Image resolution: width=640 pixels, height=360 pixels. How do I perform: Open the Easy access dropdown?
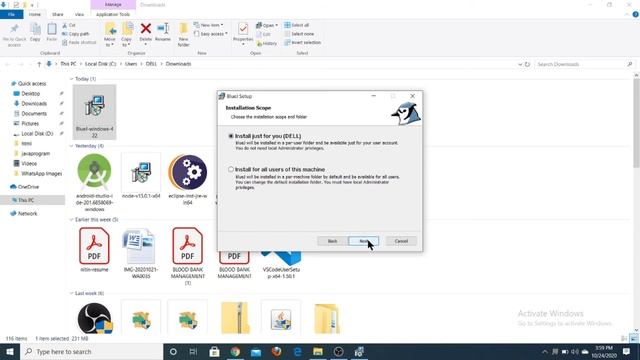(x=211, y=34)
